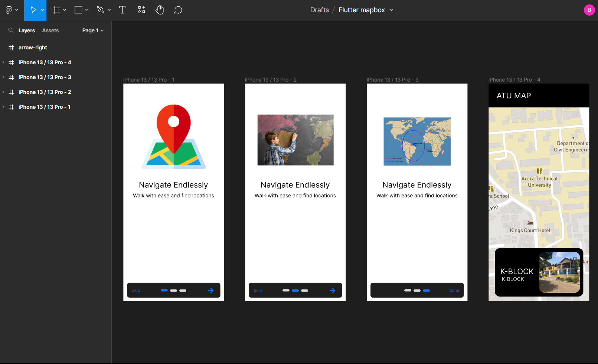The image size is (598, 364).
Task: Click the blue world map image in frame 3
Action: (417, 141)
